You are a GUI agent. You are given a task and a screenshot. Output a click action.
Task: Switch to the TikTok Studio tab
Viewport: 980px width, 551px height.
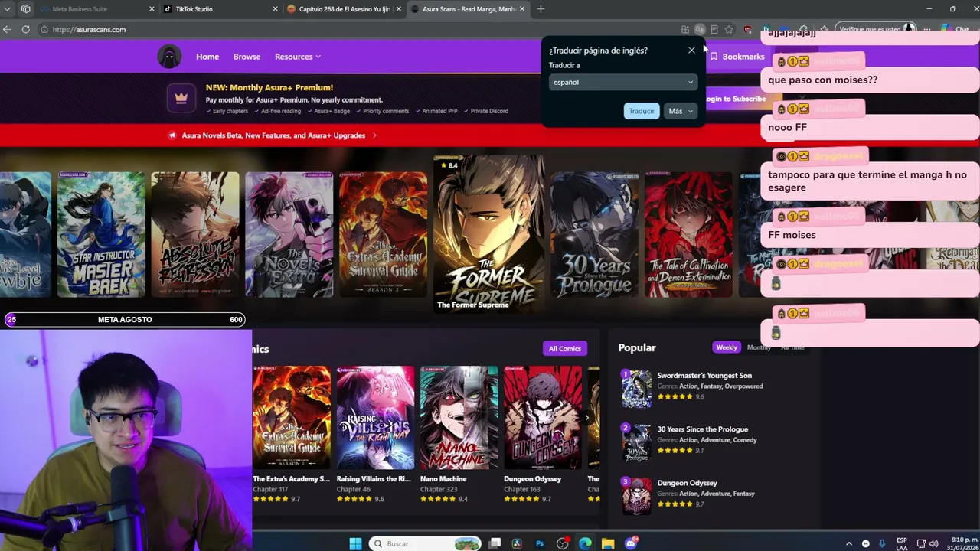click(x=220, y=9)
